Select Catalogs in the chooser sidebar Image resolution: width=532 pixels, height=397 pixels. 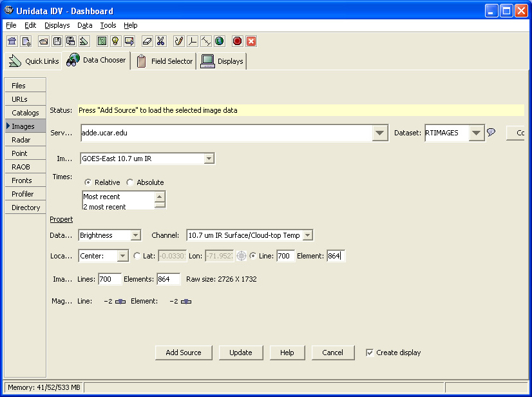26,112
